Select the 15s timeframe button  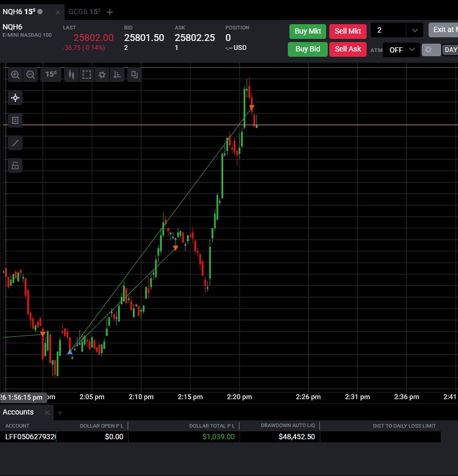(x=51, y=74)
